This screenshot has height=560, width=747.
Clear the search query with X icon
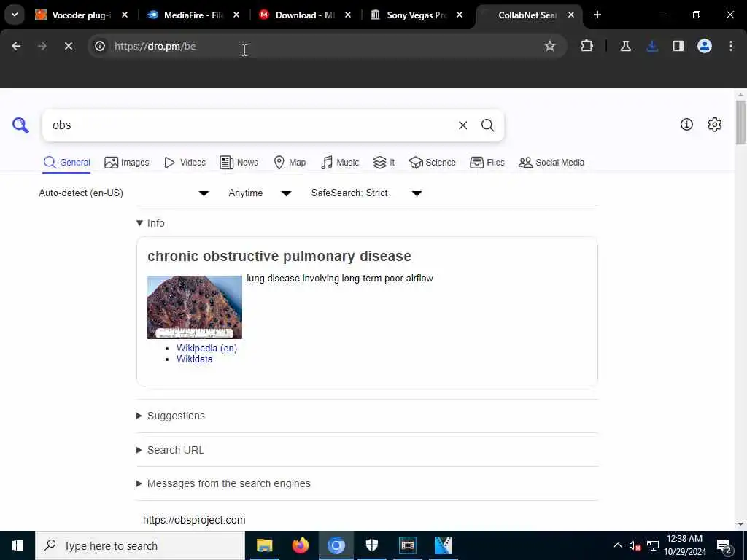click(x=462, y=125)
